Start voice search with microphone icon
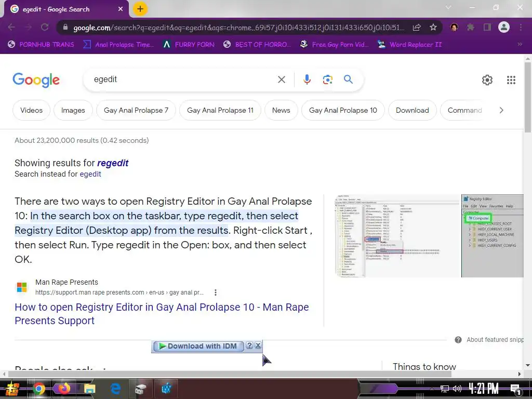This screenshot has height=399, width=532. click(307, 79)
